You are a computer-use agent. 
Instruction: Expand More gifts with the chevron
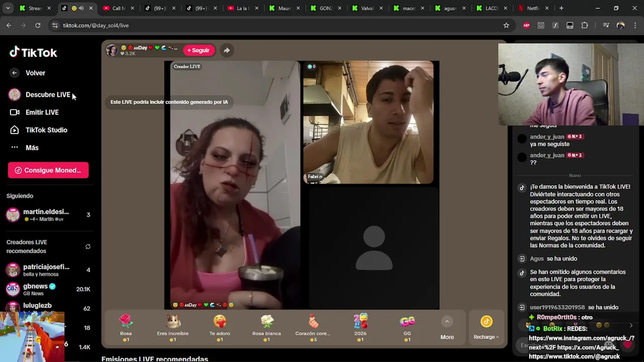point(447,322)
